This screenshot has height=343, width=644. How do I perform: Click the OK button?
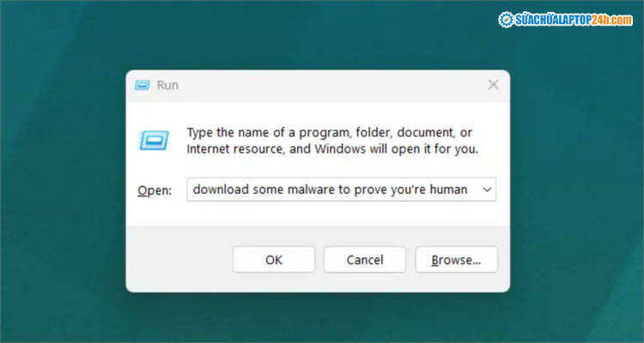click(274, 260)
